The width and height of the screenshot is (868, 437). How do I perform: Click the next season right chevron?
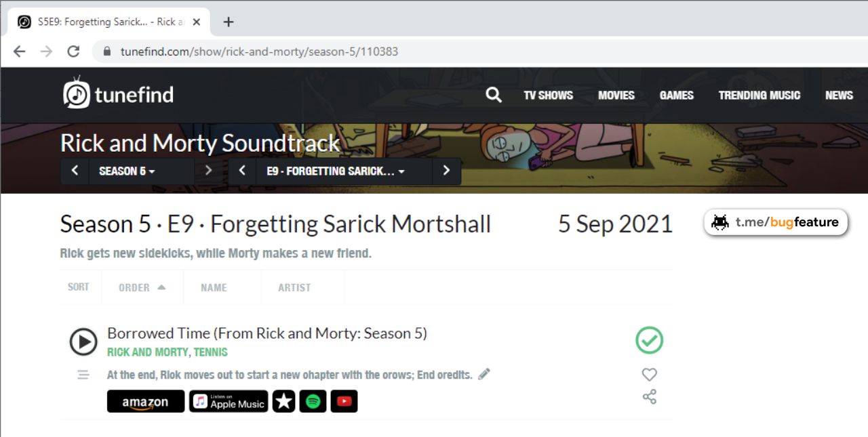click(208, 171)
